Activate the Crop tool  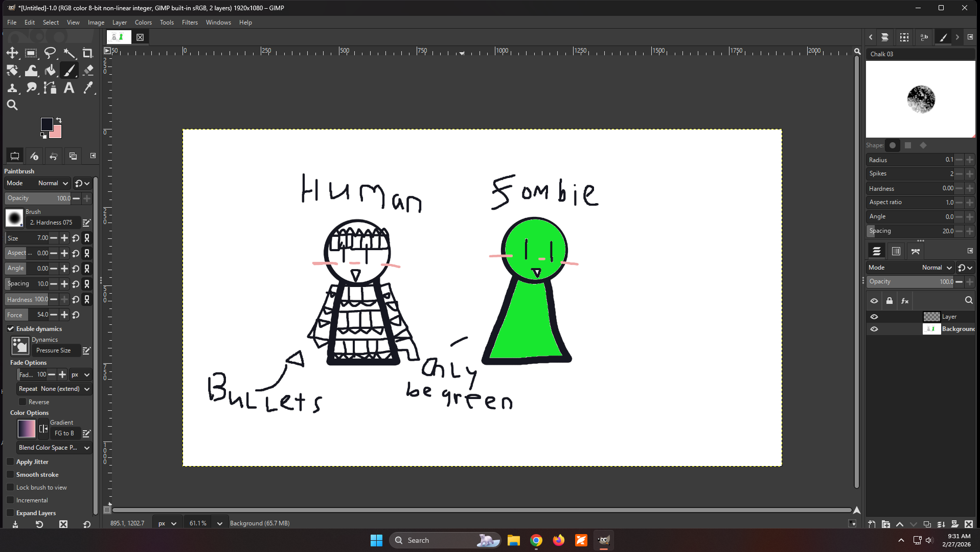(x=88, y=53)
